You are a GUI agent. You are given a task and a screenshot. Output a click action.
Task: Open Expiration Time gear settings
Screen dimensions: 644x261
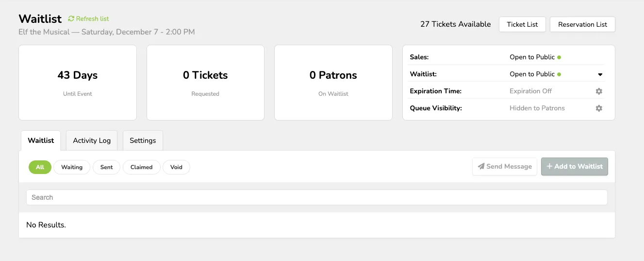pos(599,91)
